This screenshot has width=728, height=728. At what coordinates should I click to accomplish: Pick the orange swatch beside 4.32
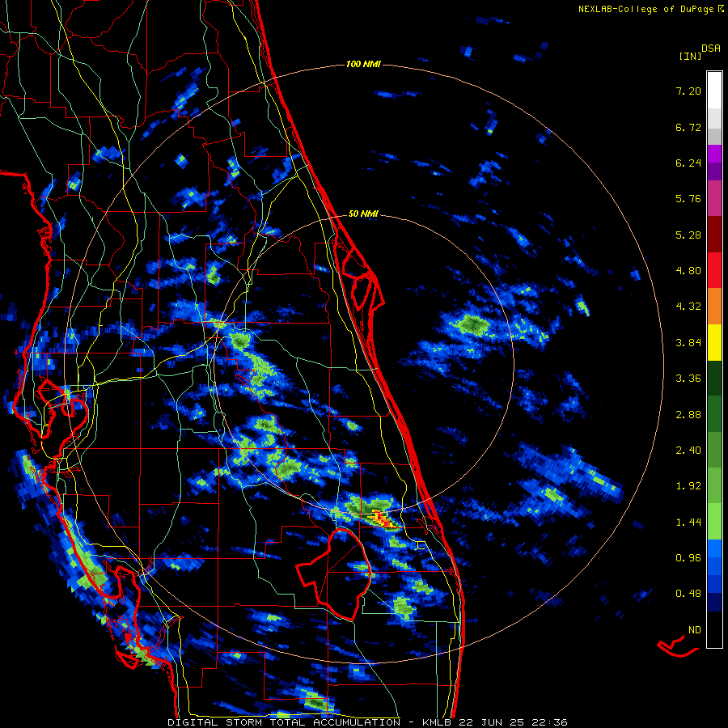point(714,307)
